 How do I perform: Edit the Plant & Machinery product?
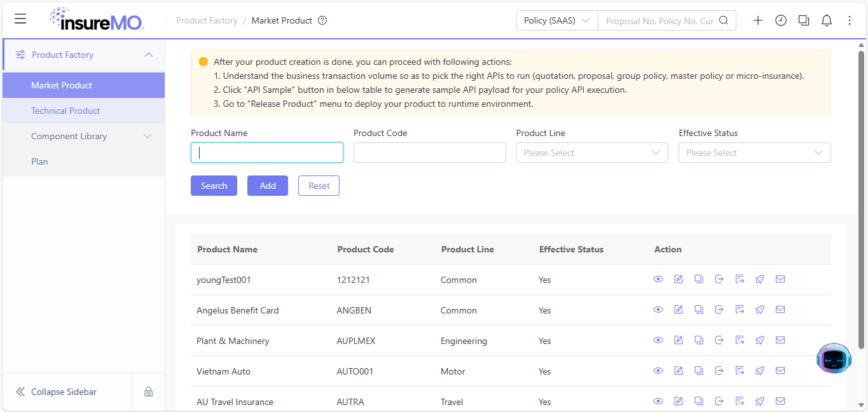[679, 340]
